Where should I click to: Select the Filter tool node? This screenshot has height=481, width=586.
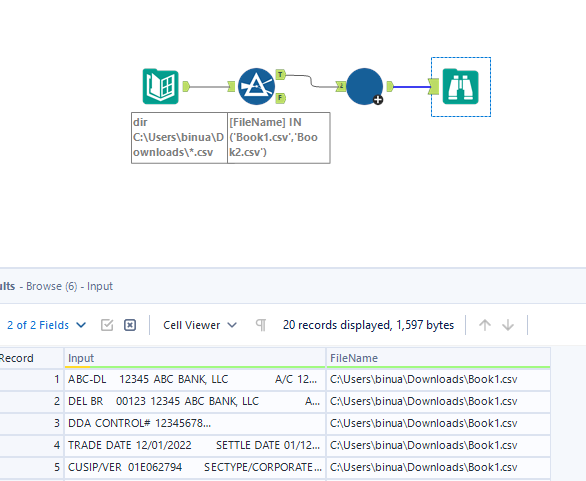tap(256, 86)
